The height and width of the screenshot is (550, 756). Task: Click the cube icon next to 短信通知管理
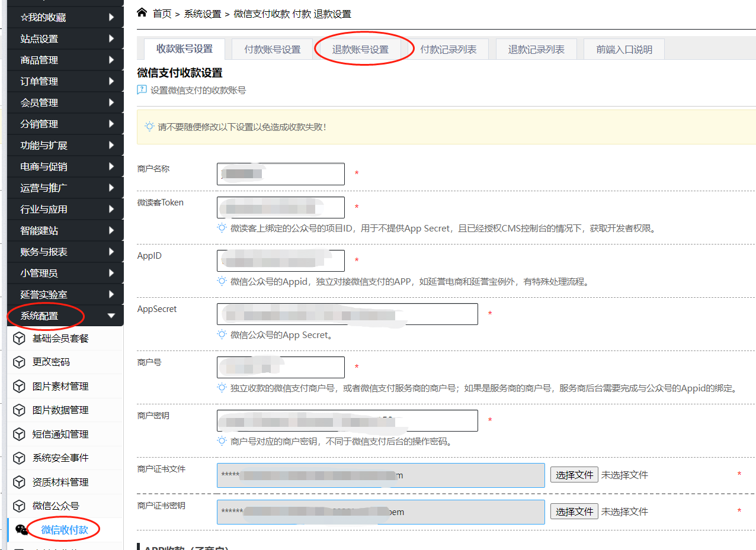[20, 434]
